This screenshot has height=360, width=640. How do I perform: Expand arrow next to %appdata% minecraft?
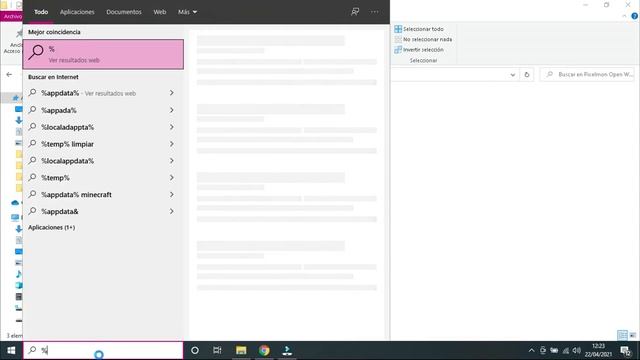pos(171,195)
